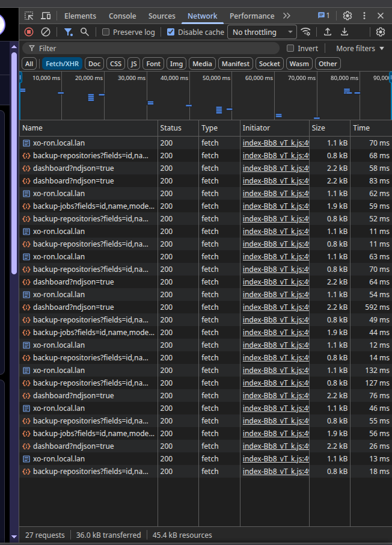Select the All request type filter
Viewport: 392px width, 545px height.
(29, 64)
